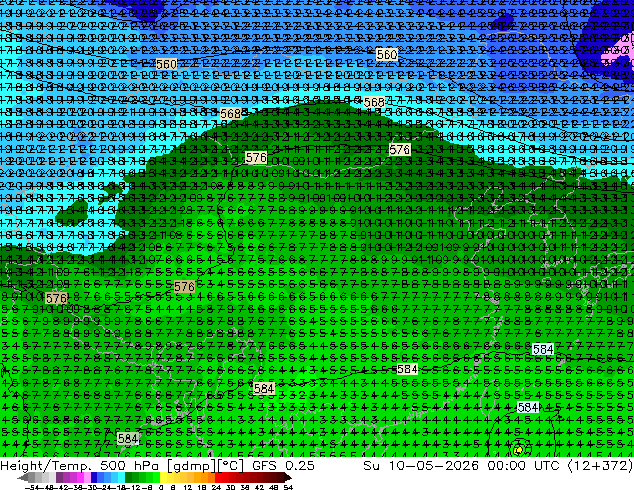This screenshot has height=490, width=634.
Task: Click the pure yellow swatch in the legend
Action: (163, 477)
